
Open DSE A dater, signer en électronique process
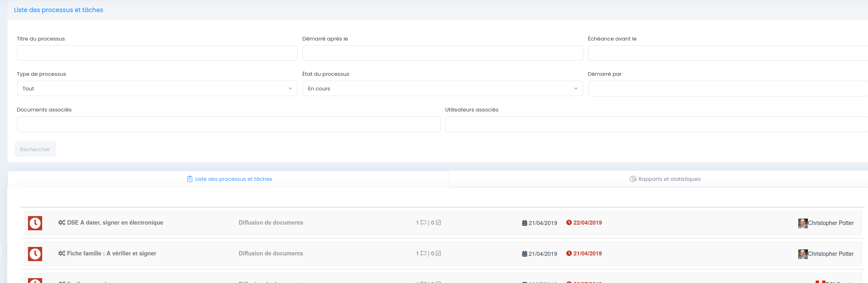(x=115, y=223)
